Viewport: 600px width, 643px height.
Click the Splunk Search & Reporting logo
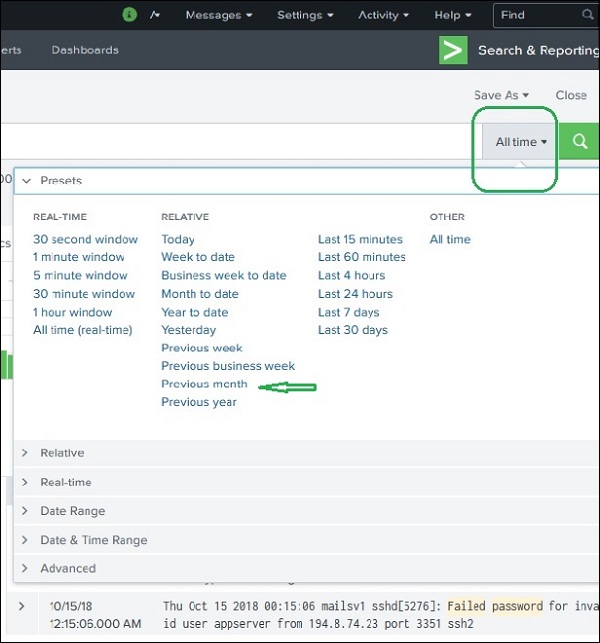point(453,50)
